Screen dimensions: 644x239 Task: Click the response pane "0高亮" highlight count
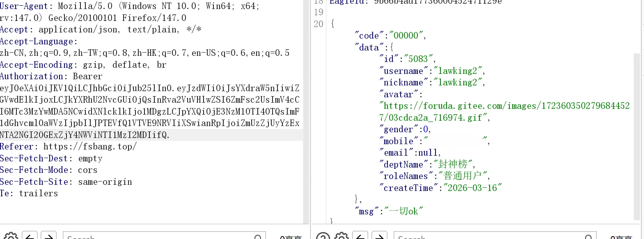[621, 237]
